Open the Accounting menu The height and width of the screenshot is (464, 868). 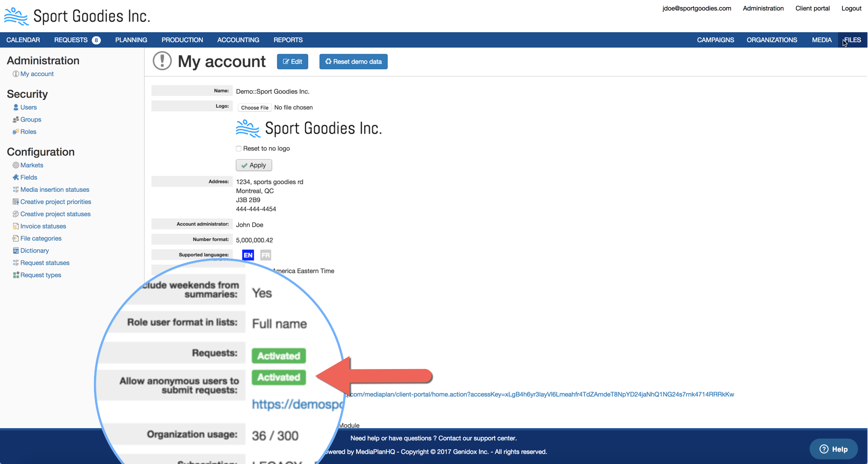pyautogui.click(x=238, y=40)
